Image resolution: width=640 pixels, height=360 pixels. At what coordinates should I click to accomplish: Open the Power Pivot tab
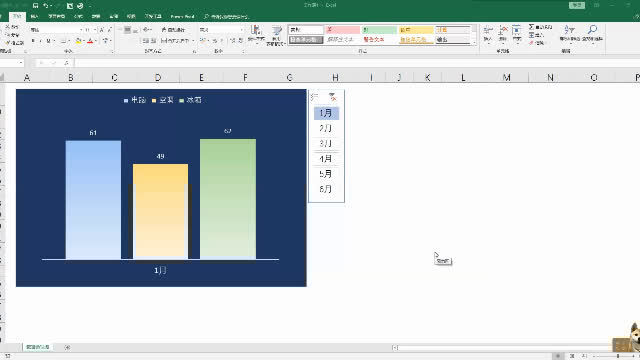182,16
